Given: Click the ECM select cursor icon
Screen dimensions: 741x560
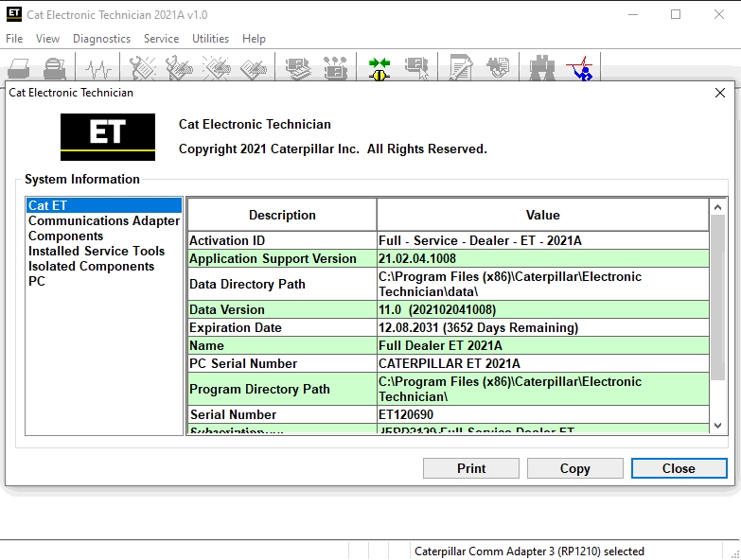Looking at the screenshot, I should [416, 68].
